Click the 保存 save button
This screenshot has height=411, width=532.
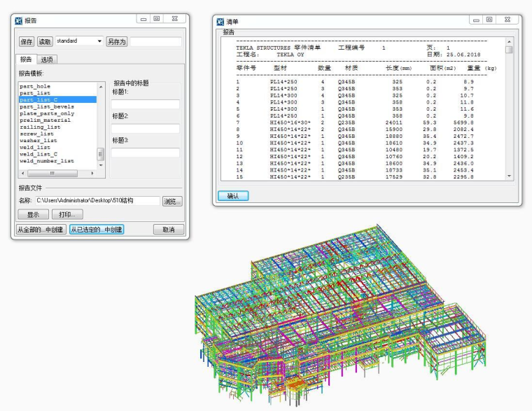click(x=27, y=42)
